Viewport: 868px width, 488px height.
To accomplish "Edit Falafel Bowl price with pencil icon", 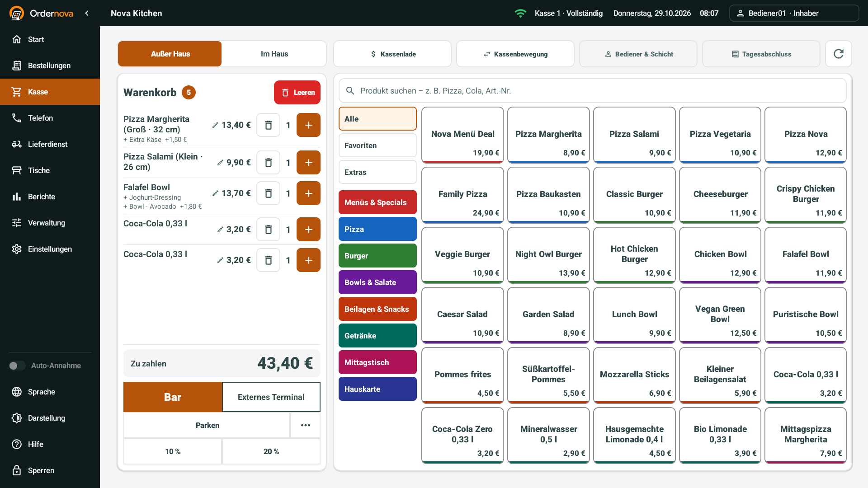I will click(215, 193).
